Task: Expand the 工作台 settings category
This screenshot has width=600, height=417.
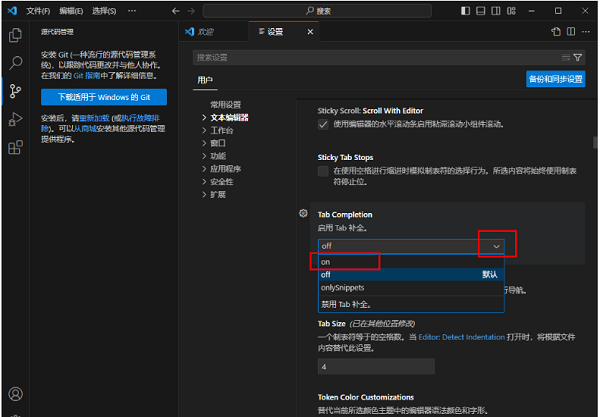Action: coord(221,130)
